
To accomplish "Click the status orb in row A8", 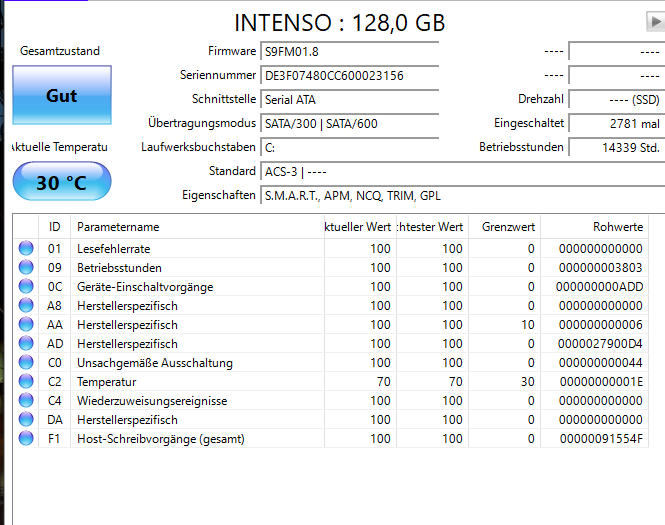I will point(26,305).
